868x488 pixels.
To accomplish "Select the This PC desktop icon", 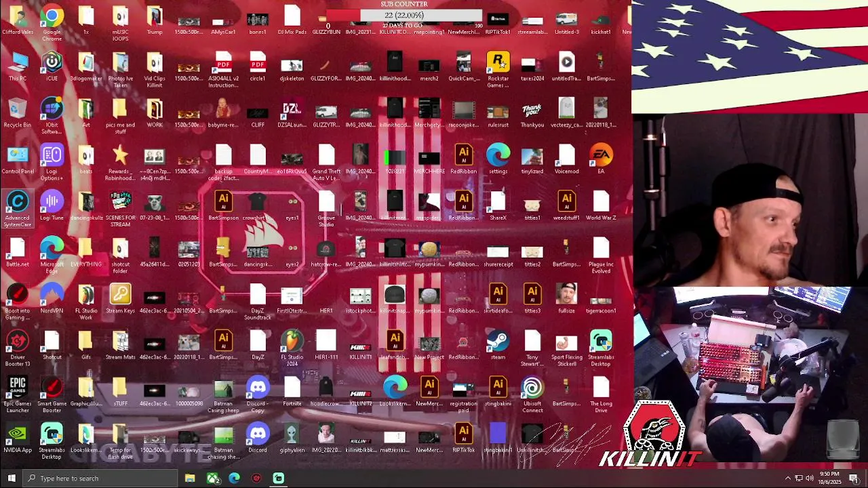I will pos(18,67).
